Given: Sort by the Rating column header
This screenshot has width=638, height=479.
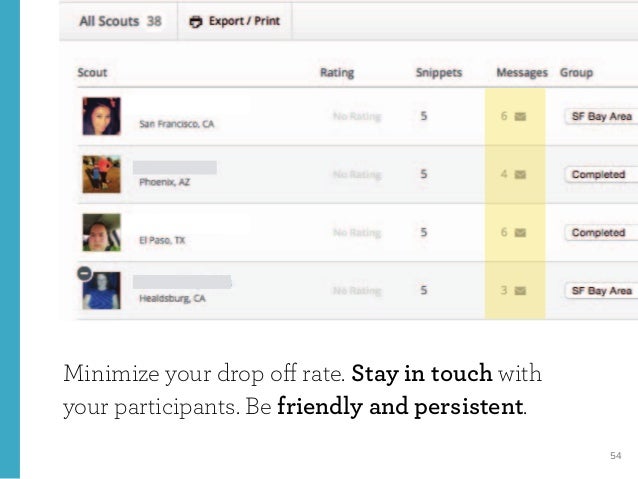Looking at the screenshot, I should coord(336,72).
